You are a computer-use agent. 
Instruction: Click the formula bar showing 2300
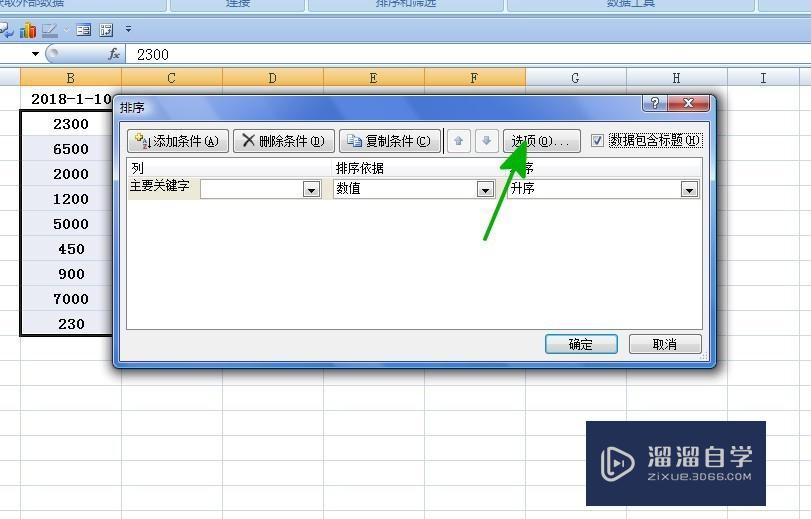tap(468, 54)
